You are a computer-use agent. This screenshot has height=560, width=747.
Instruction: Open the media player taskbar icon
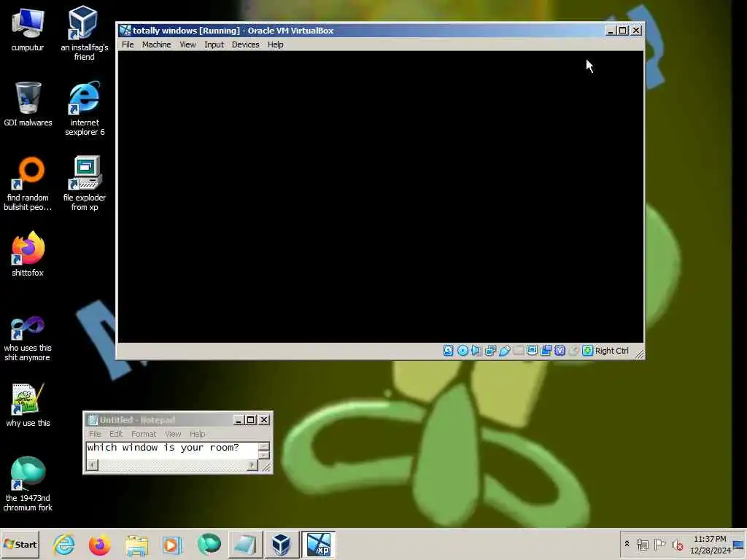click(172, 545)
